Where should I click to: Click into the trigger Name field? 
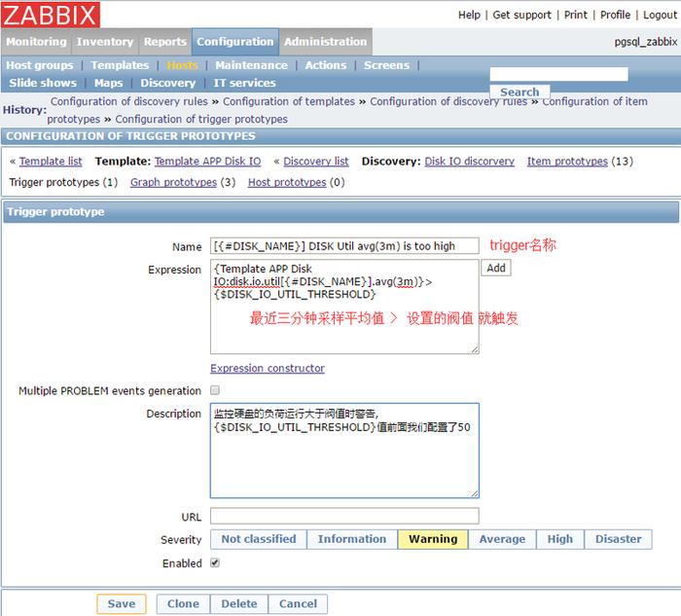pos(344,246)
